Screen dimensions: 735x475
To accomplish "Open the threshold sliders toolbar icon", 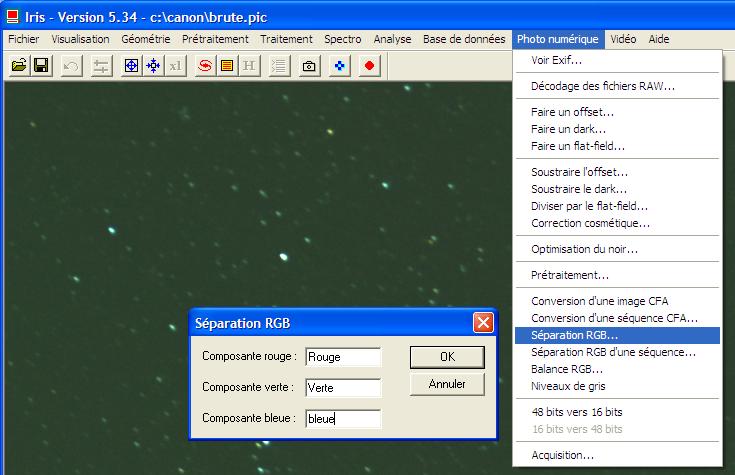I will tap(101, 66).
